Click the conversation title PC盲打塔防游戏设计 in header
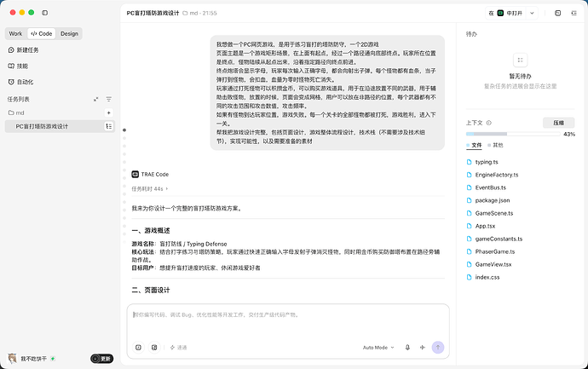Screen dimensions: 588x369 [153, 13]
